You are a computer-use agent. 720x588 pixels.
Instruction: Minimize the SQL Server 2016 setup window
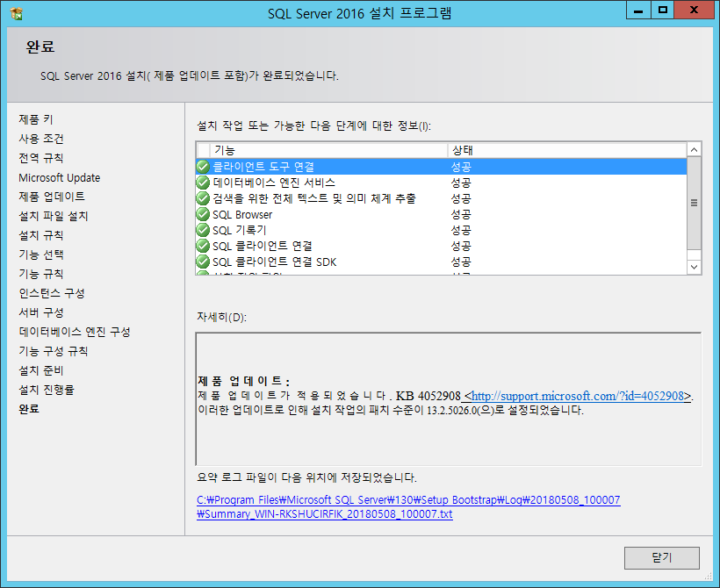tap(638, 11)
